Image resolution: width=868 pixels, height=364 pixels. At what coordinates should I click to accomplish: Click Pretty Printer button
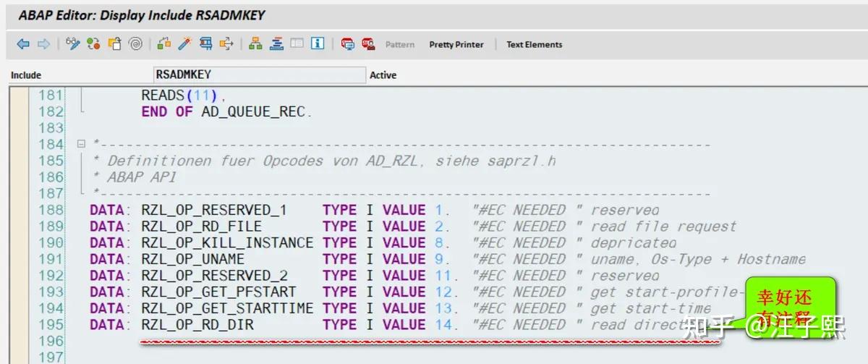(x=456, y=45)
